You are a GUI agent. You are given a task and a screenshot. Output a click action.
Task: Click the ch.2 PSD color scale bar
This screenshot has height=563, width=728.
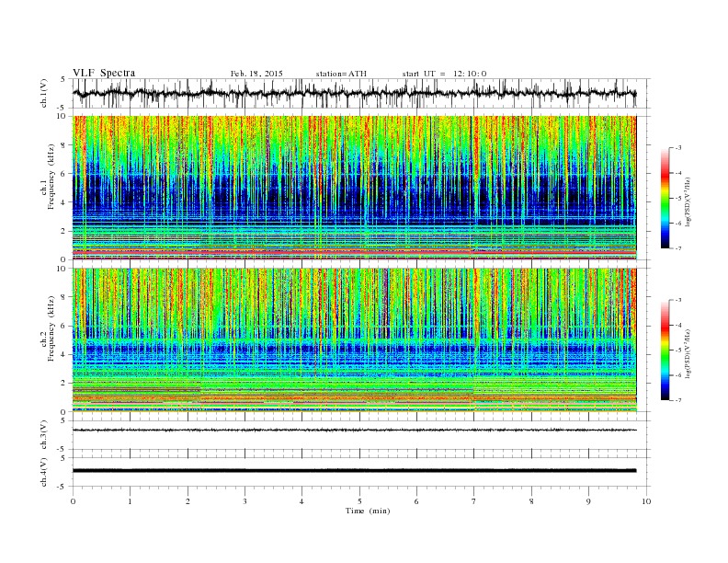pyautogui.click(x=665, y=350)
